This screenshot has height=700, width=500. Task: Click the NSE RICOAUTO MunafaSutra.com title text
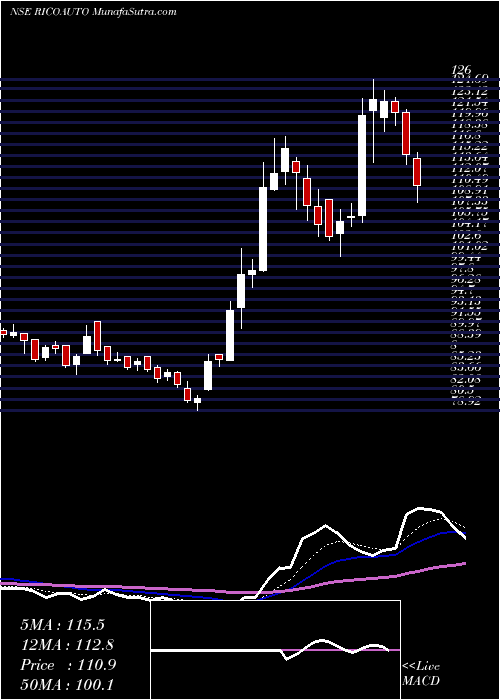coord(93,12)
